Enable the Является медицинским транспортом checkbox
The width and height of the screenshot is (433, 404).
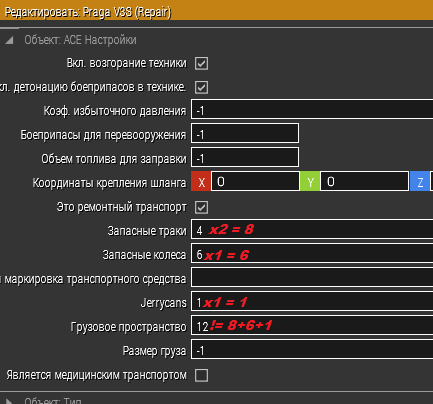(201, 375)
